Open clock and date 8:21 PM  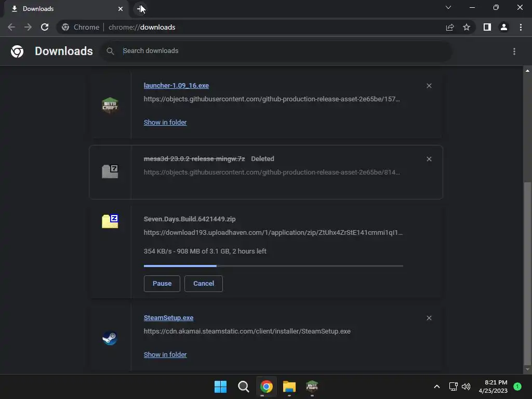pos(494,387)
